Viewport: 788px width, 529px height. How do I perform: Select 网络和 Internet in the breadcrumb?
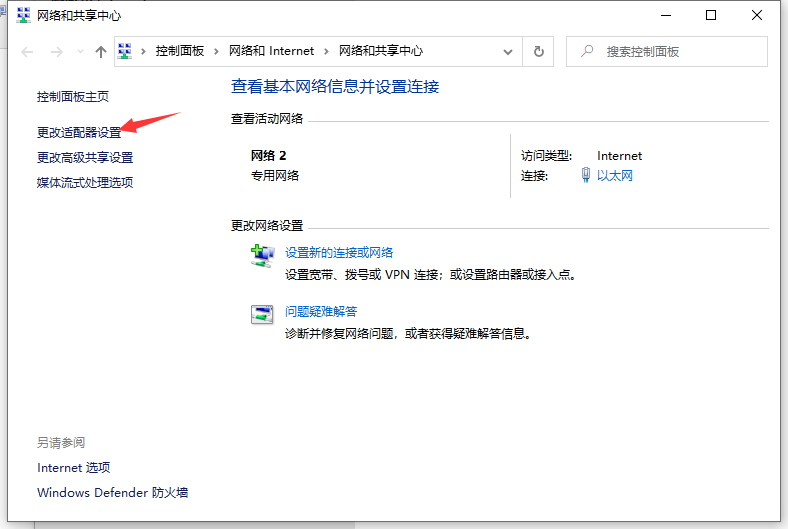(271, 51)
